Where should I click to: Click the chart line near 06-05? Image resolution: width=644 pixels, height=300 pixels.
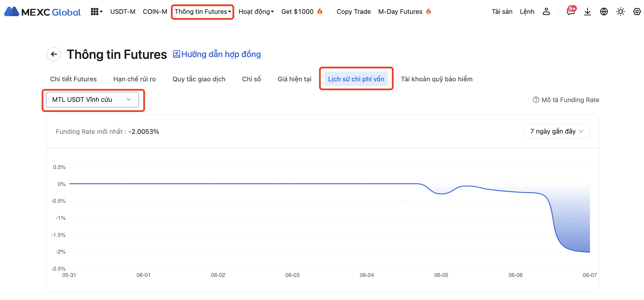441,194
